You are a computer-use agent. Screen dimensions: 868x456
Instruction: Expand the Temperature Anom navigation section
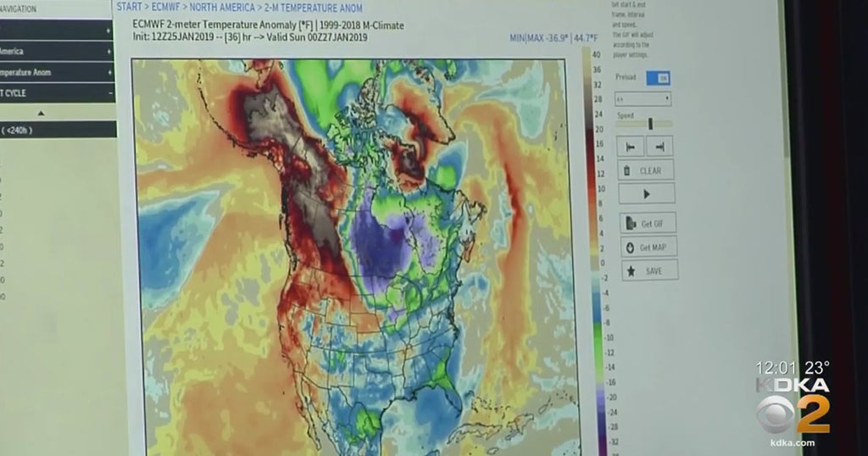(x=57, y=72)
